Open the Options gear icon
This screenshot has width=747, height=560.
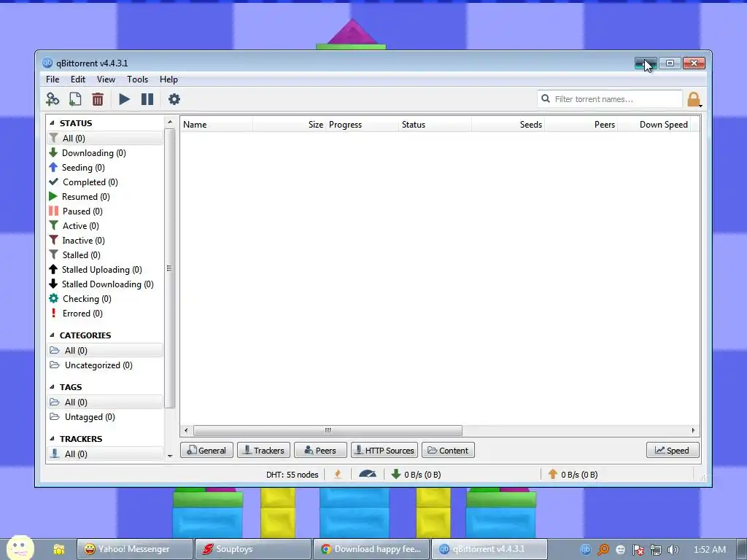[x=174, y=99]
